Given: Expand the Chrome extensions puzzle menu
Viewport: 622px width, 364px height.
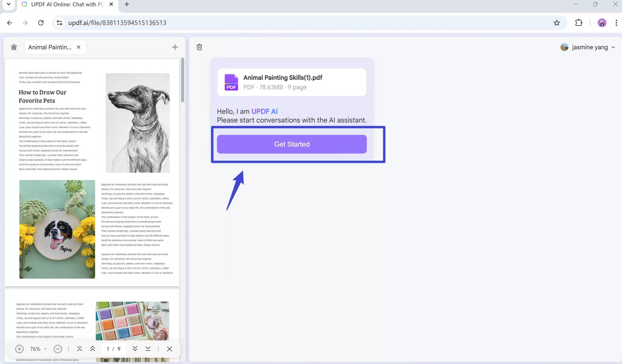Looking at the screenshot, I should click(x=579, y=22).
